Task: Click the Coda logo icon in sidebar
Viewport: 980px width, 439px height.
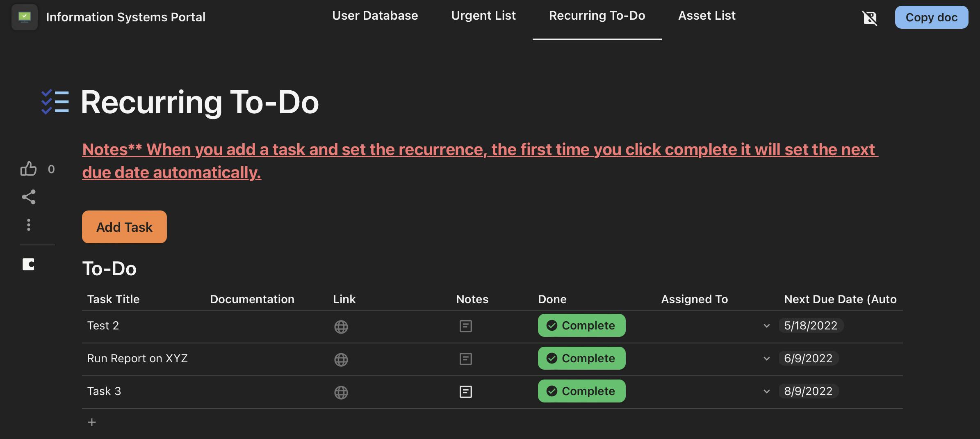Action: (28, 264)
